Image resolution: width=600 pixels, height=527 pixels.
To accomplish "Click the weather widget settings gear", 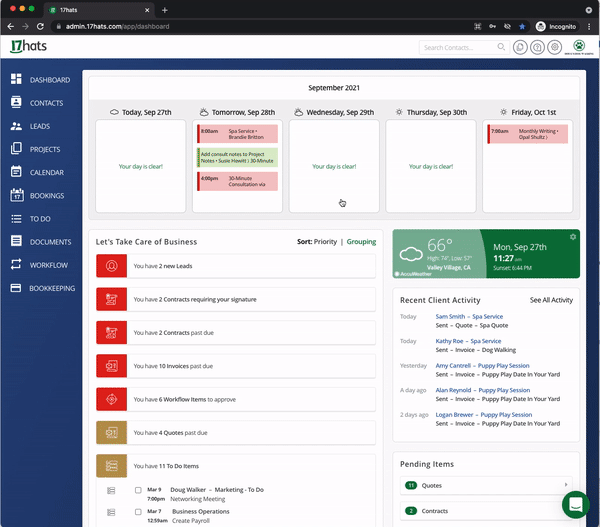I will click(572, 237).
